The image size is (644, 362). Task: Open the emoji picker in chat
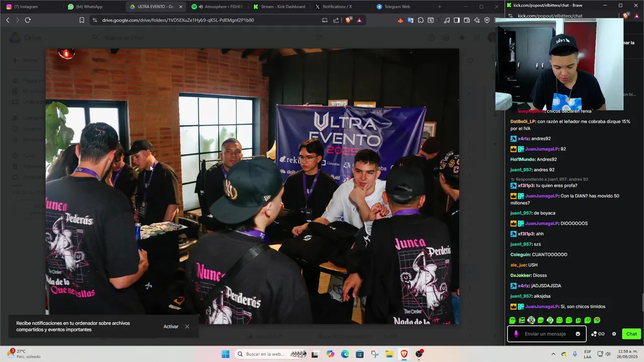[578, 334]
